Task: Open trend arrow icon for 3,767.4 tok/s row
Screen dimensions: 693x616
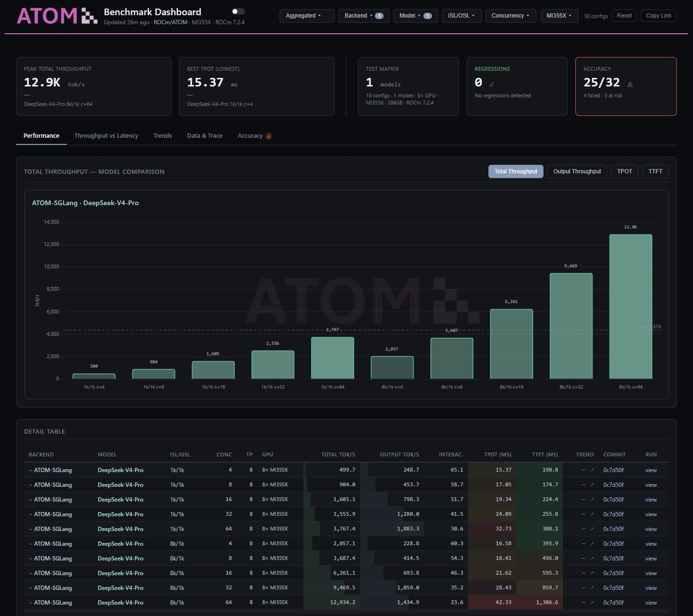Action: 592,529
